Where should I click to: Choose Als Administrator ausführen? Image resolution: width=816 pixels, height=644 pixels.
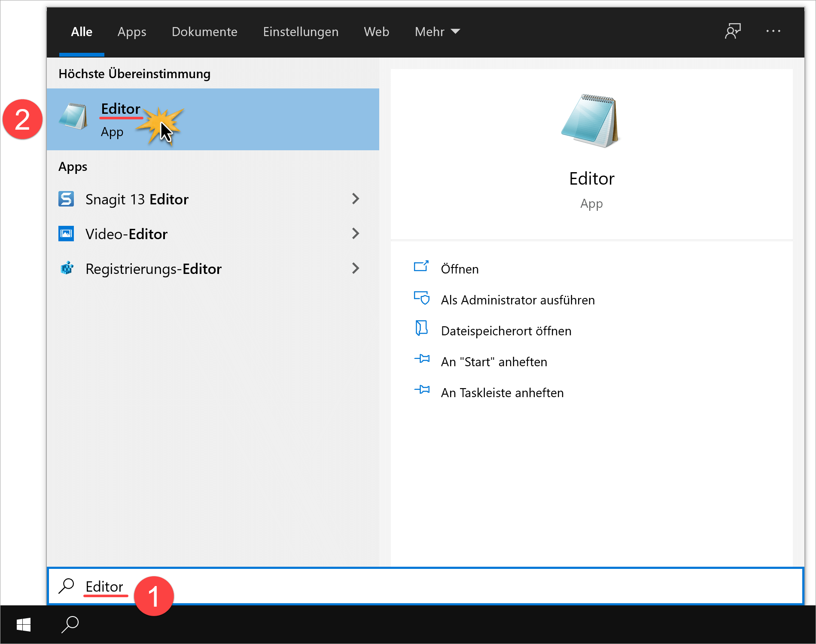click(518, 300)
